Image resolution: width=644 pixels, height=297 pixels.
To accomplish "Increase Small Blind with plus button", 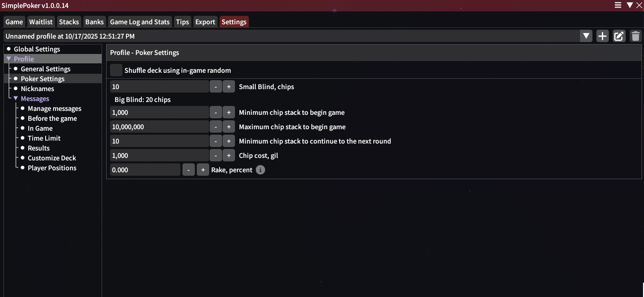I will pos(229,87).
